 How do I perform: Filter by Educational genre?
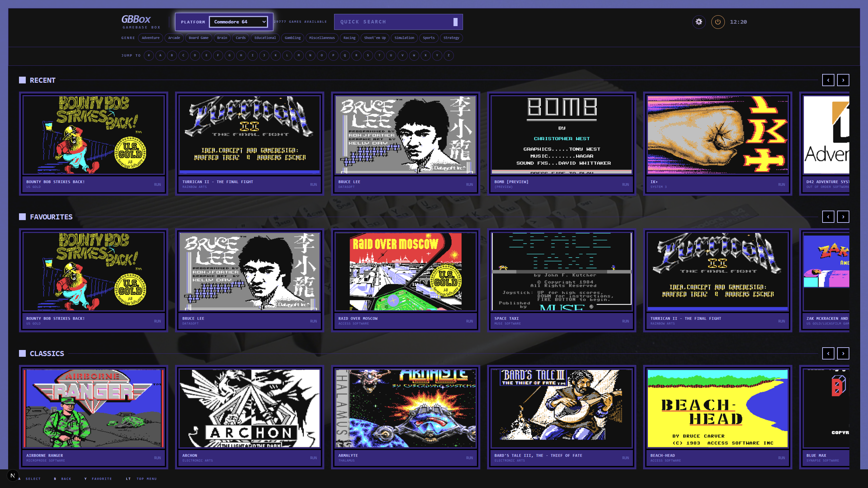[x=265, y=38]
